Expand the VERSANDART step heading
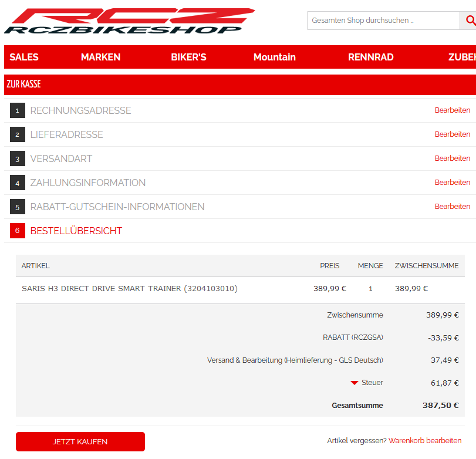This screenshot has width=476, height=459. (x=61, y=158)
